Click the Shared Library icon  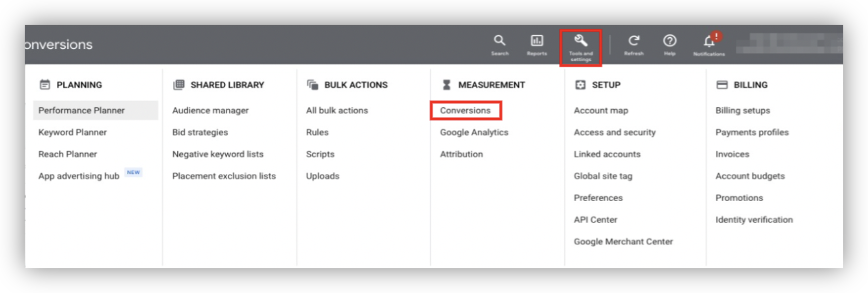tap(179, 84)
